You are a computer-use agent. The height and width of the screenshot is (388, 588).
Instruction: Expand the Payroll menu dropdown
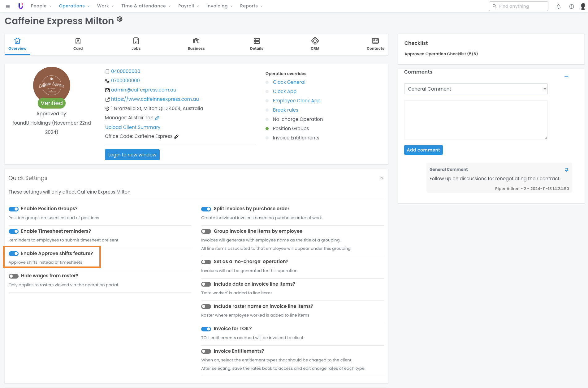[188, 6]
